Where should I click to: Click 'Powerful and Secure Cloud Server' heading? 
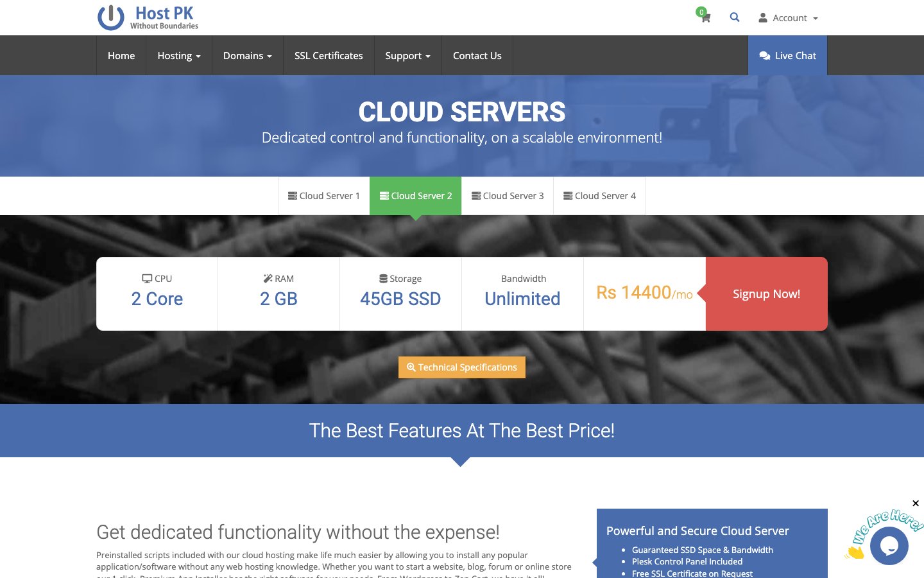pos(697,531)
